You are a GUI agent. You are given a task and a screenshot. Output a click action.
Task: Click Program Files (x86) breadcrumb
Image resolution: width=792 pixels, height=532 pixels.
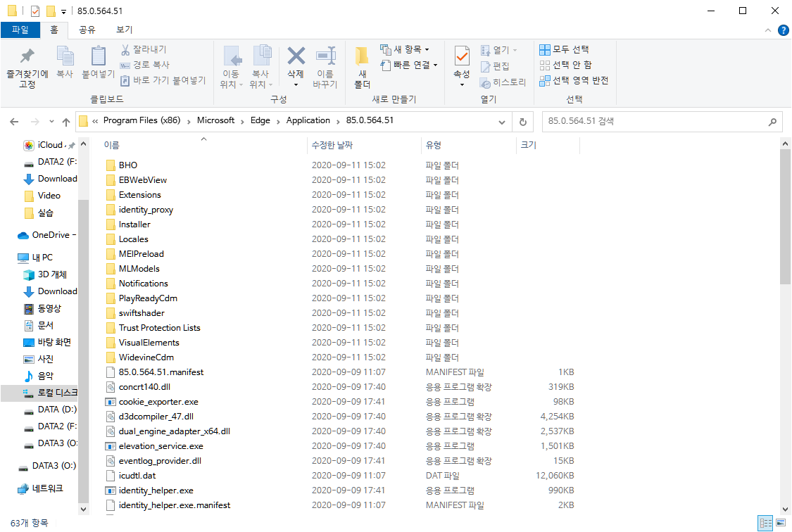142,120
